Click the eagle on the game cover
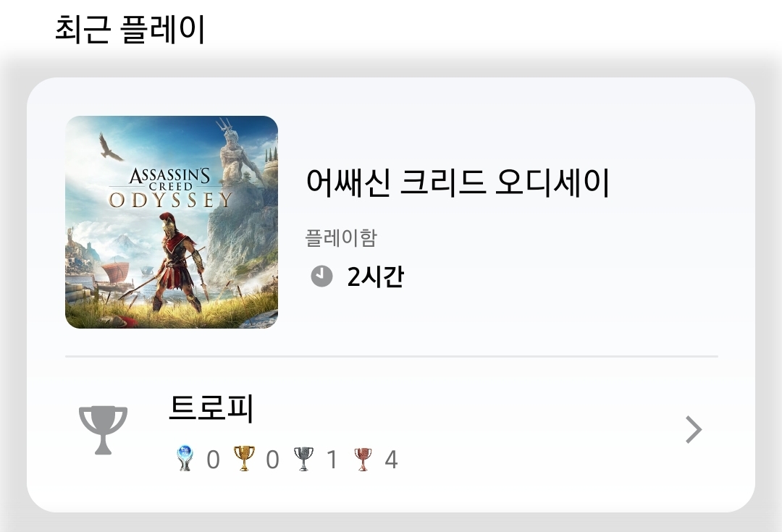Viewport: 782px width, 532px height. (x=110, y=147)
